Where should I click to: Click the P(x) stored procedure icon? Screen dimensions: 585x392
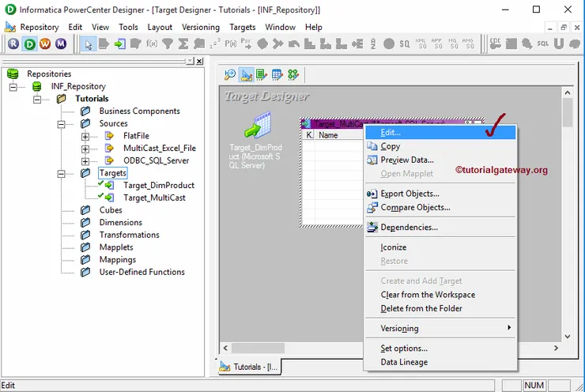231,44
